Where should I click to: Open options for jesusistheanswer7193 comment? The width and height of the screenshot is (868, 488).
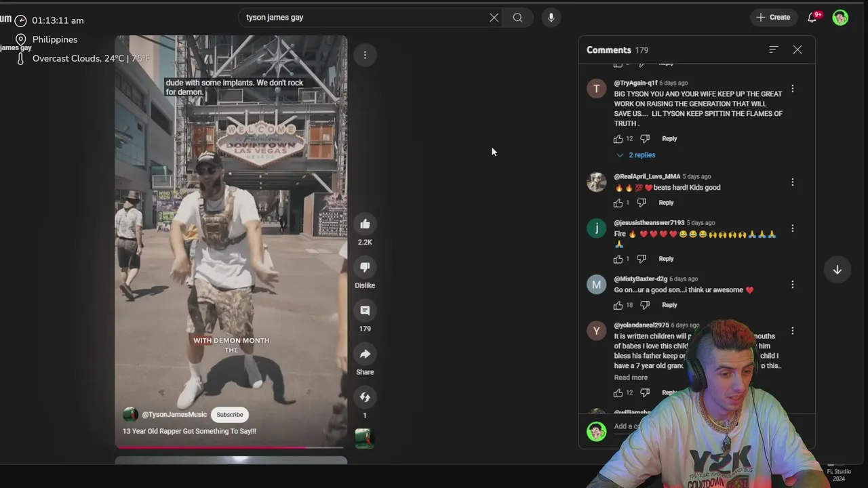point(793,228)
